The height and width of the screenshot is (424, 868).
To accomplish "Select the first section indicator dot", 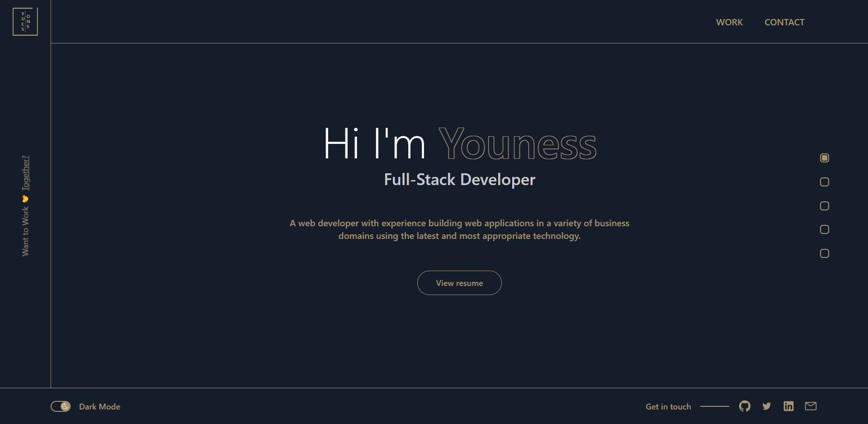I will (x=825, y=158).
